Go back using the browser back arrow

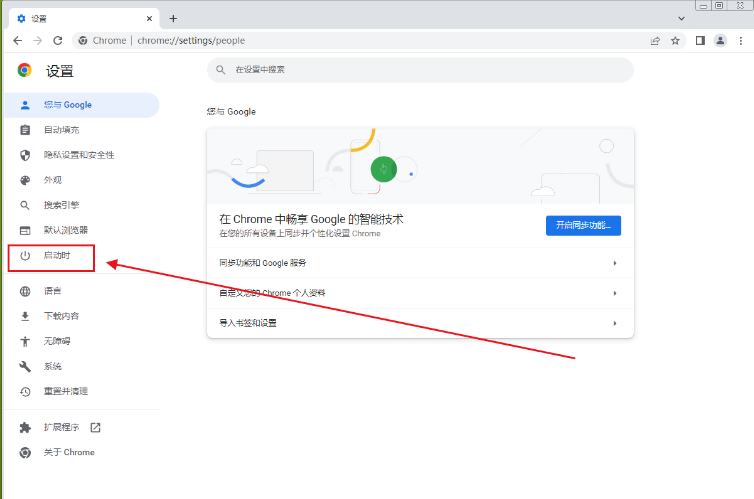18,41
